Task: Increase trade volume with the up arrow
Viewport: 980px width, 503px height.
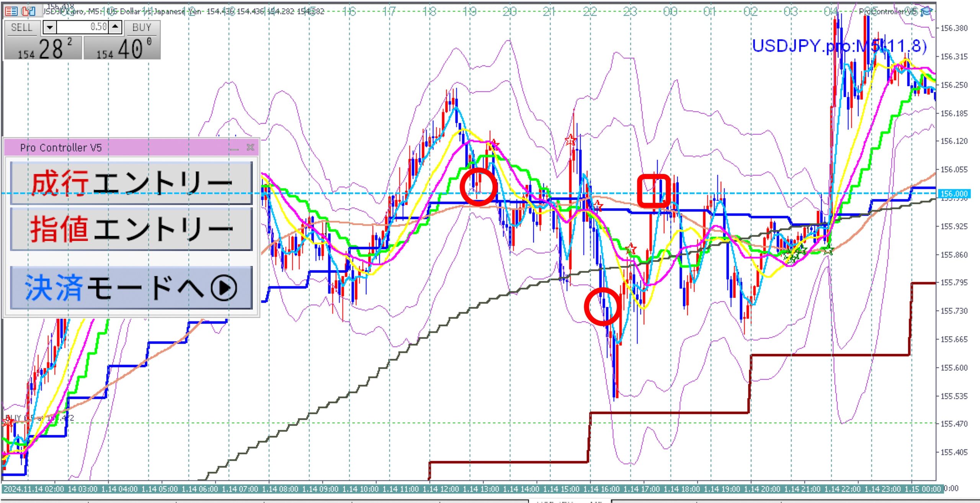Action: coord(115,27)
